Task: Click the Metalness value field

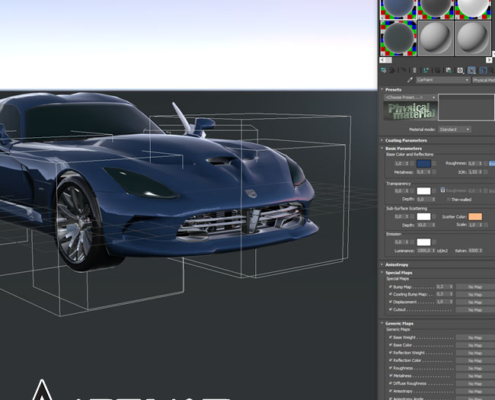Action: coord(421,172)
